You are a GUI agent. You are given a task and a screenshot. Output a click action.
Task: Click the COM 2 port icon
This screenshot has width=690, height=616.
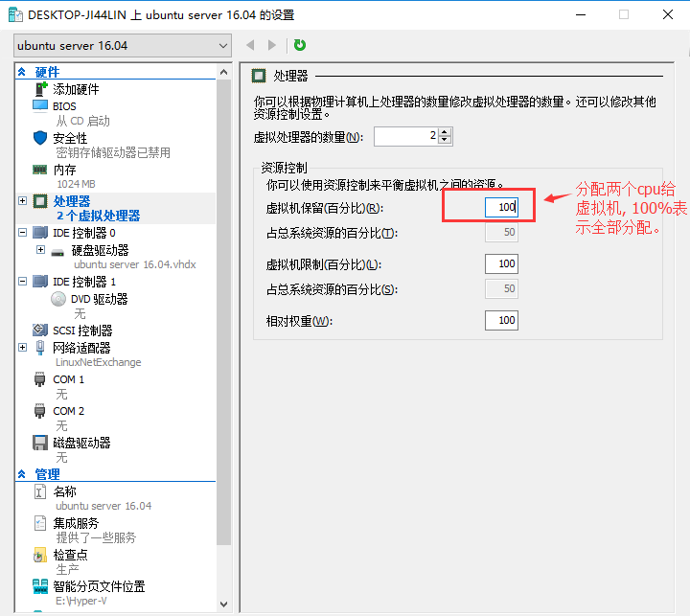(39, 411)
